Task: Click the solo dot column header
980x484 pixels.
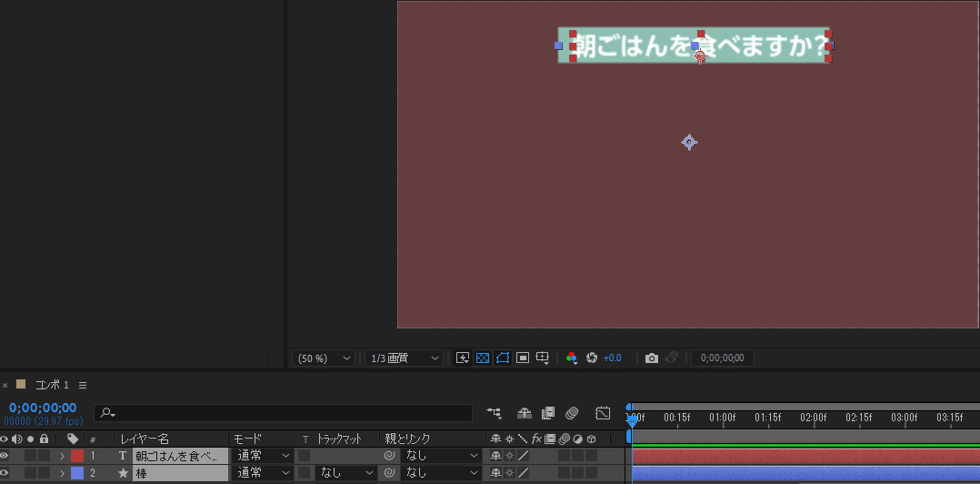Action: pyautogui.click(x=31, y=439)
